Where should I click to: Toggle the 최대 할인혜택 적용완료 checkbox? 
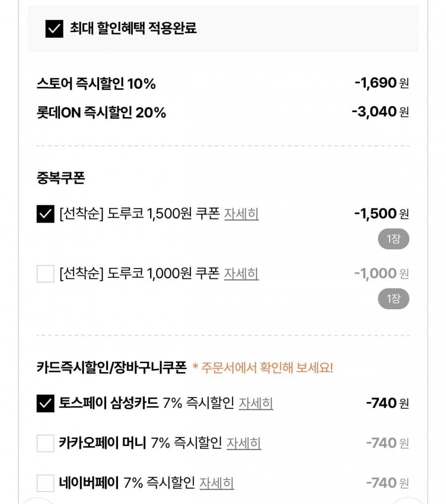54,29
